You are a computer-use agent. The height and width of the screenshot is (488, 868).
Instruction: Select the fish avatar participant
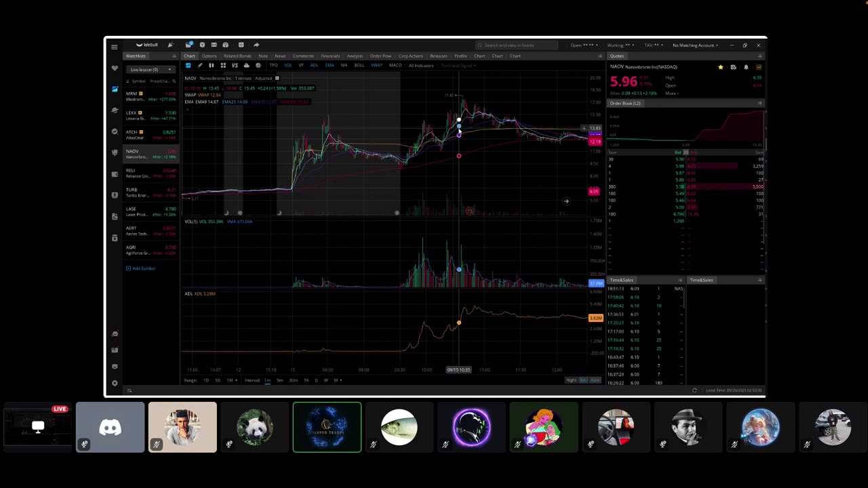point(399,427)
